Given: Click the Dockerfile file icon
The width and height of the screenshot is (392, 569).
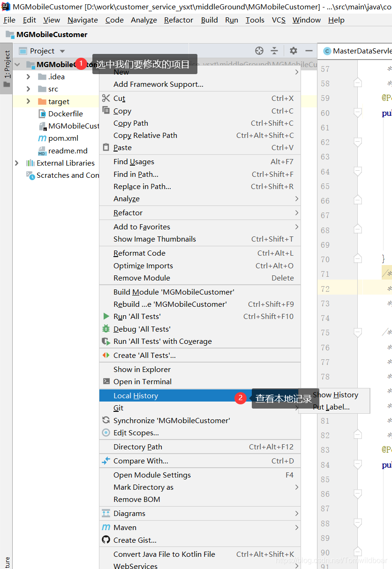Looking at the screenshot, I should 42,114.
